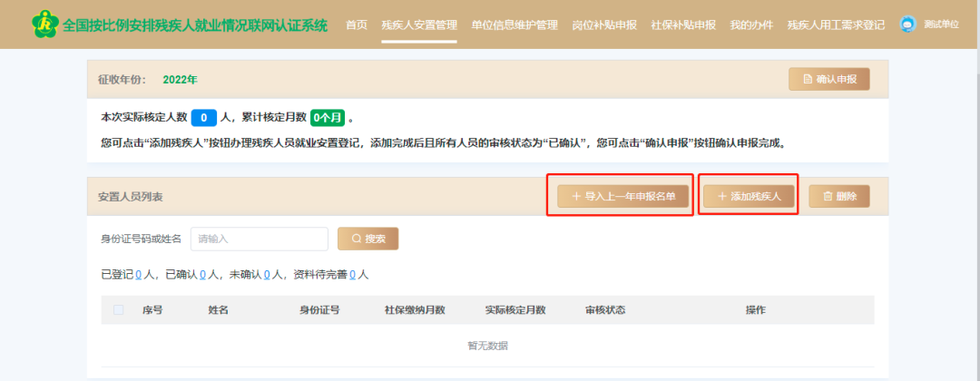Screen dimensions: 980x381
Task: Click the 确认申报 button
Action: [828, 79]
